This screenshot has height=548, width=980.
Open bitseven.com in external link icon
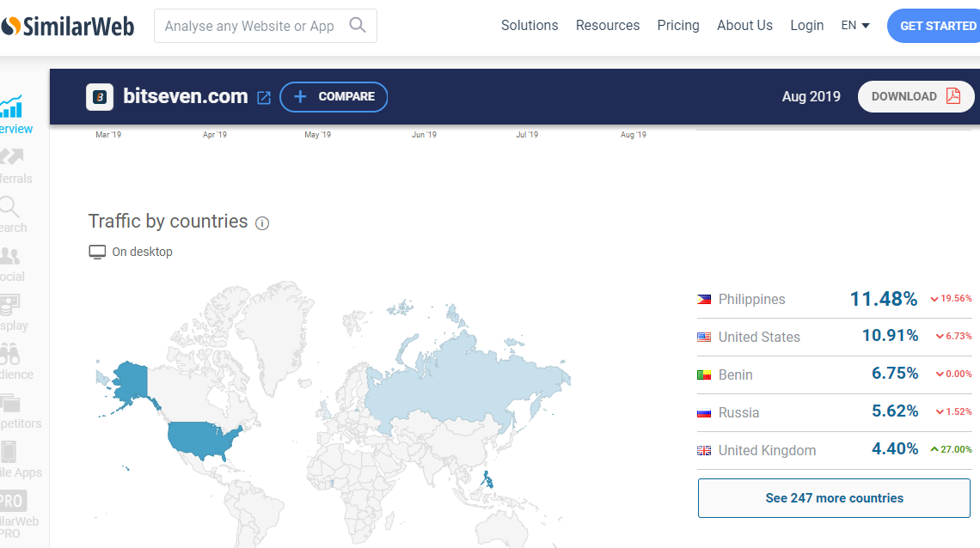point(264,98)
